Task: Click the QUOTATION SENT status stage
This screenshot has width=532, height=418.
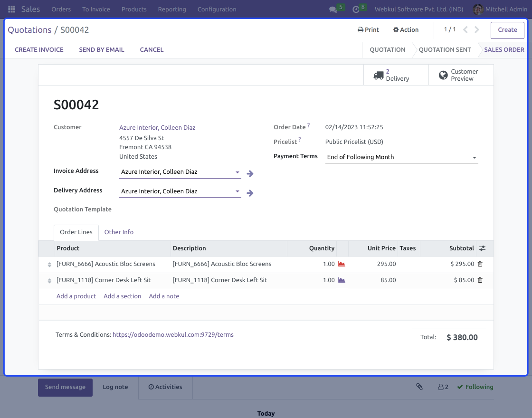Action: coord(445,49)
